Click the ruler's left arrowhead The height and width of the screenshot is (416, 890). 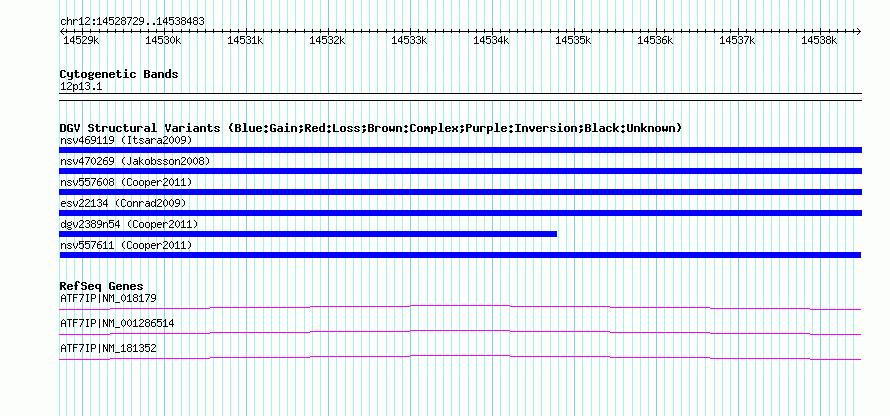tap(62, 31)
